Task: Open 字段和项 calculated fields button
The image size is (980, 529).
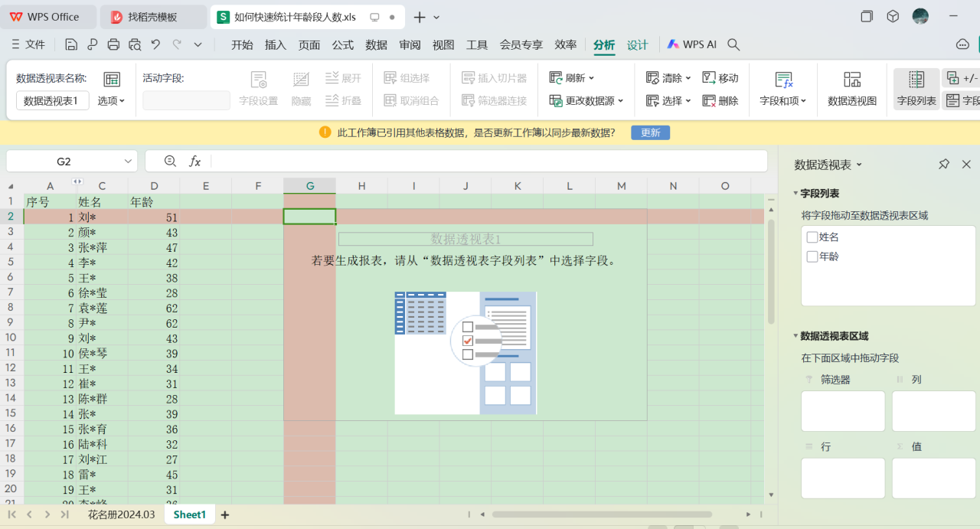Action: [783, 89]
